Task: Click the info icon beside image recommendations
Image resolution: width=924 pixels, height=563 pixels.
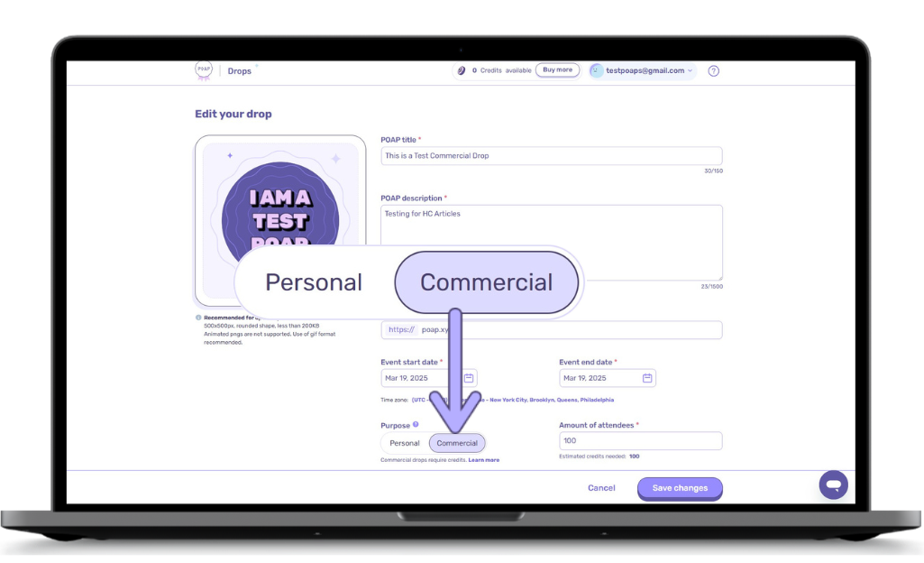Action: coord(198,318)
